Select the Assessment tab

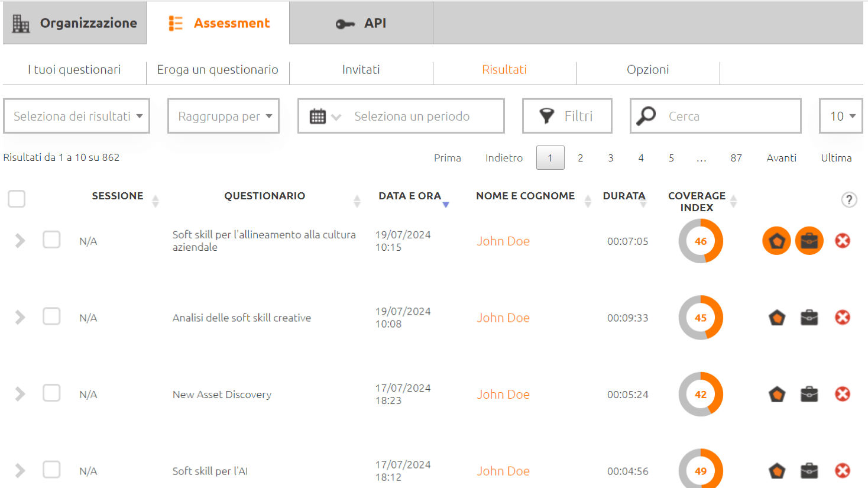(x=218, y=23)
